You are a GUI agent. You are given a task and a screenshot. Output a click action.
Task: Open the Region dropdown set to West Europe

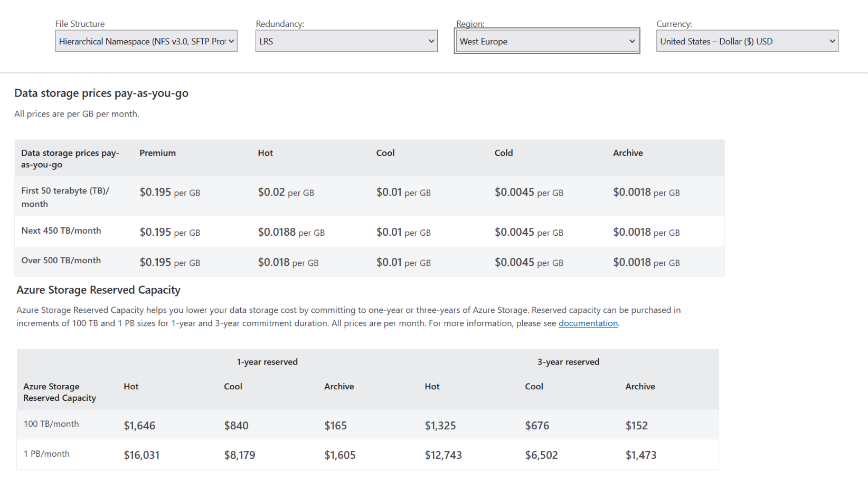[x=546, y=41]
